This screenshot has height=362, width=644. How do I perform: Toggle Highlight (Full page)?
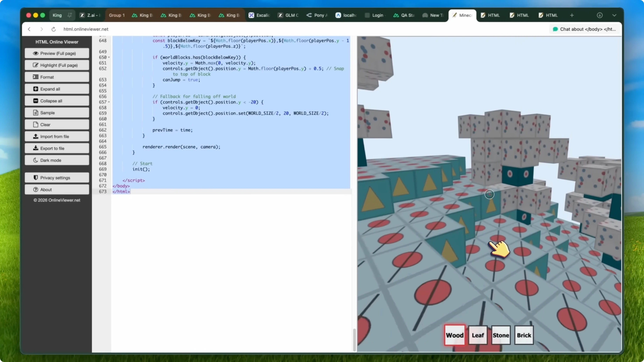(57, 65)
